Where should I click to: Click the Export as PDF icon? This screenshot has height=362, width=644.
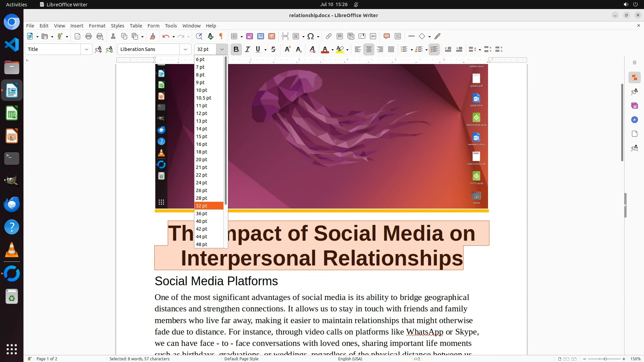click(77, 37)
